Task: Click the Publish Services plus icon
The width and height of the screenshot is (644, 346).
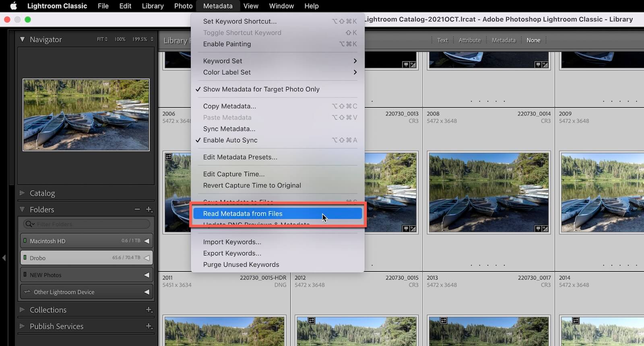Action: tap(149, 326)
